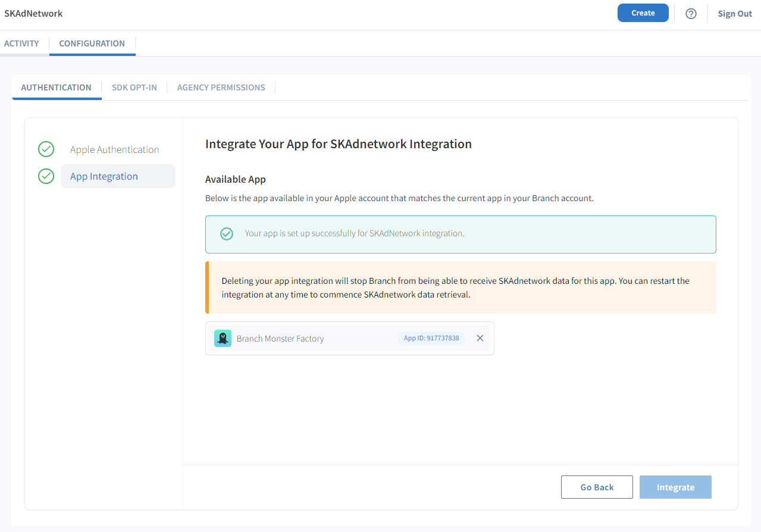Click the 'Below is the app available' description
Image resolution: width=761 pixels, height=532 pixels.
pos(399,198)
